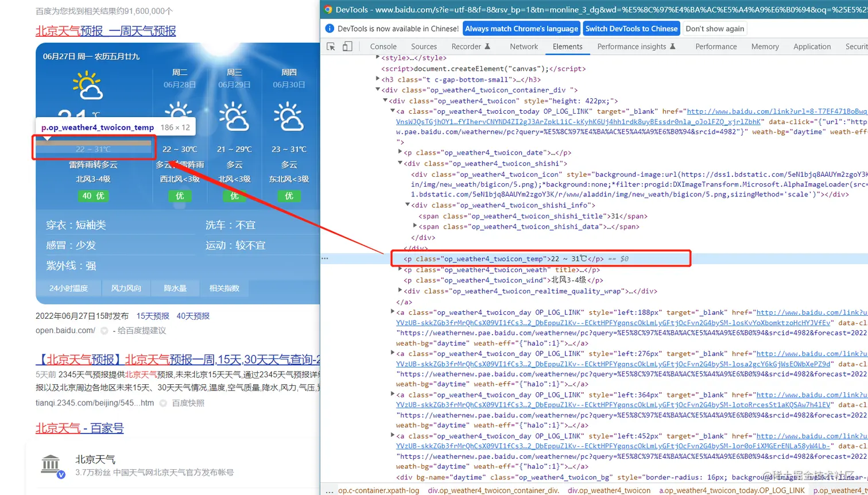Click the 穿衣：短袖类 index entry
Screen dimensions: 868x495
[x=76, y=225]
